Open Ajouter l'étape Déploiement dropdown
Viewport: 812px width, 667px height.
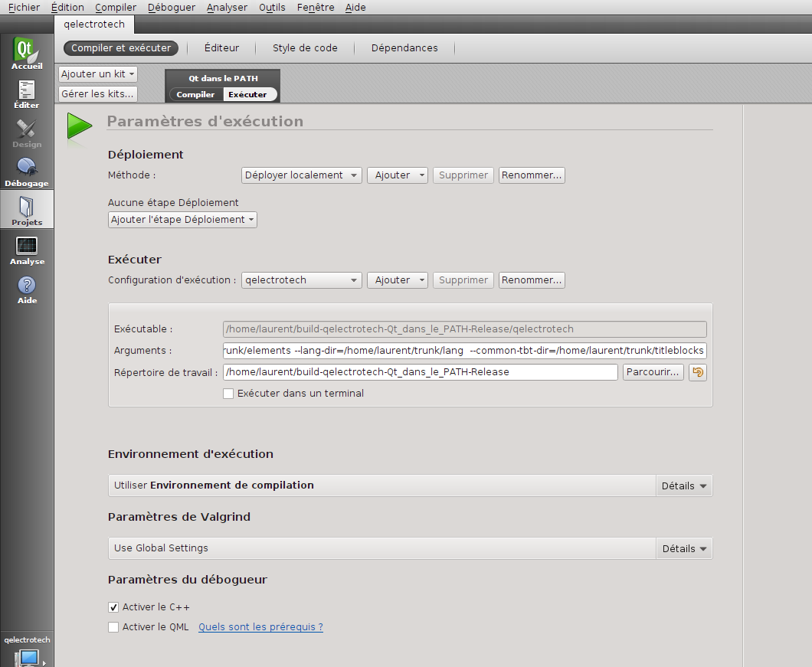[x=182, y=220]
